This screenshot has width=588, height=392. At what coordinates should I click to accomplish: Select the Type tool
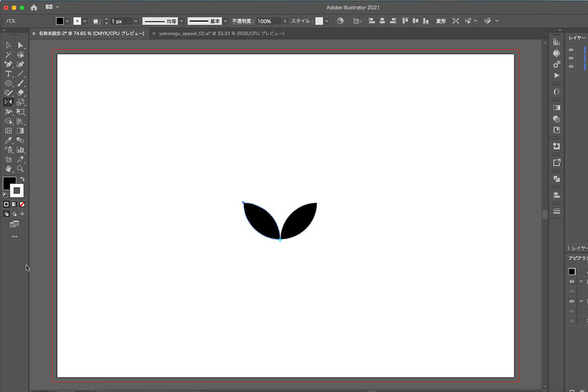[x=8, y=73]
